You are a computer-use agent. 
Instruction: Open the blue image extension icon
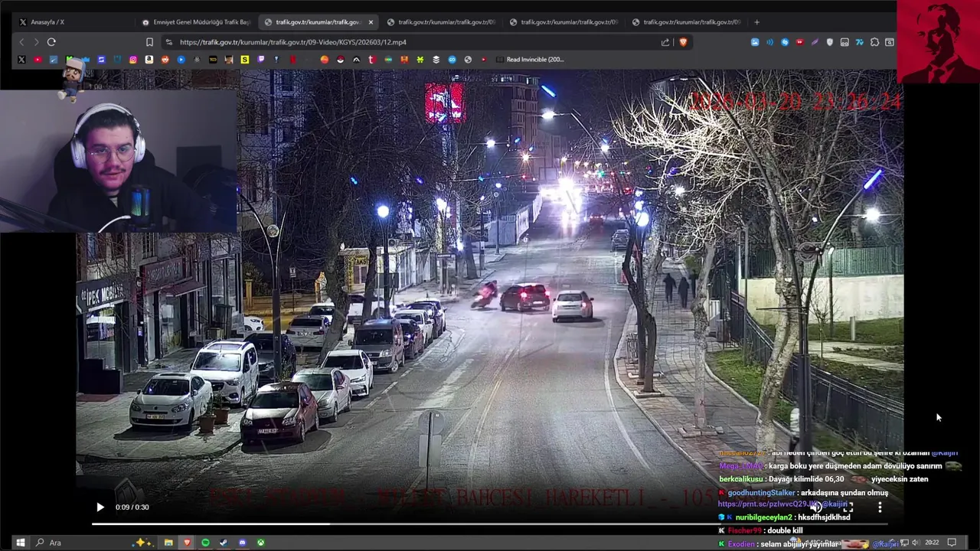pos(755,42)
